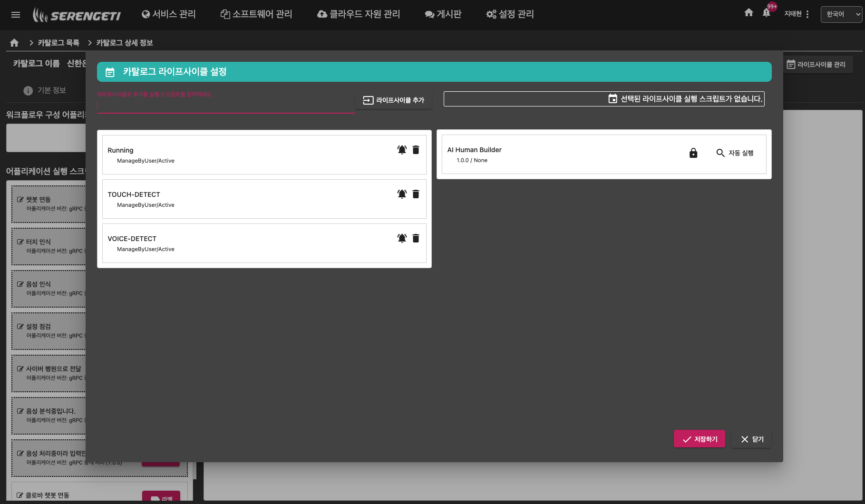Click the bell alarm icon for Running
The height and width of the screenshot is (504, 865).
pyautogui.click(x=402, y=150)
